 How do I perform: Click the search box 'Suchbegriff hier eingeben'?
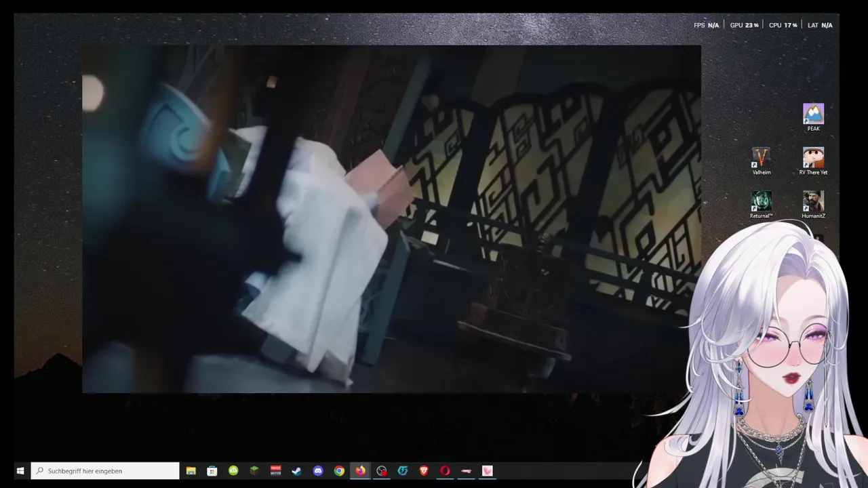[105, 470]
